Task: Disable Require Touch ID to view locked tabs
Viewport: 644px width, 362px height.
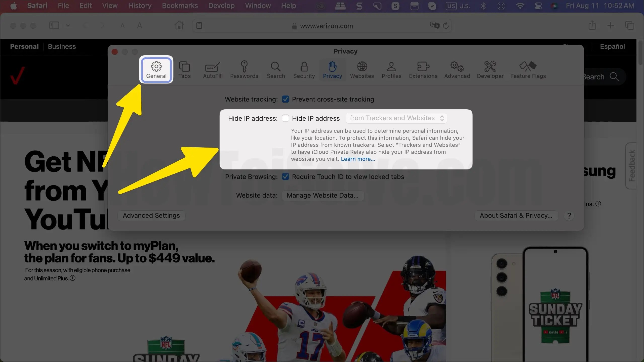Action: click(x=285, y=176)
